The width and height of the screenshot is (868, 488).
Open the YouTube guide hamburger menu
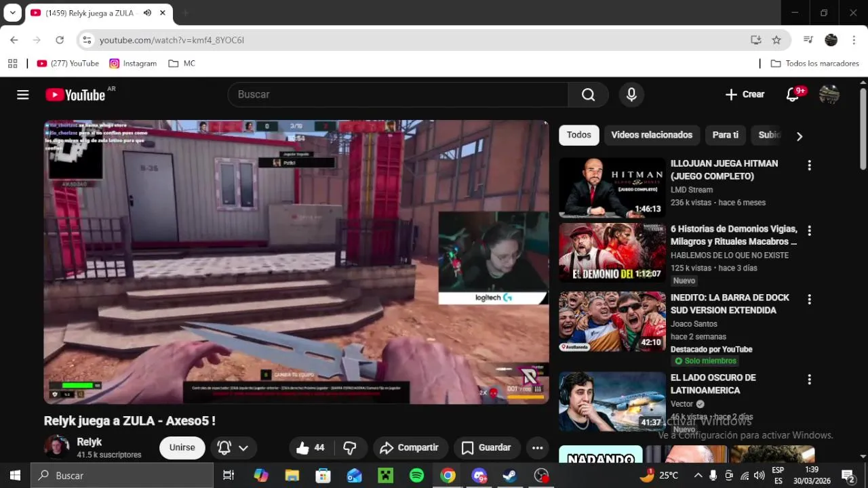pyautogui.click(x=23, y=95)
